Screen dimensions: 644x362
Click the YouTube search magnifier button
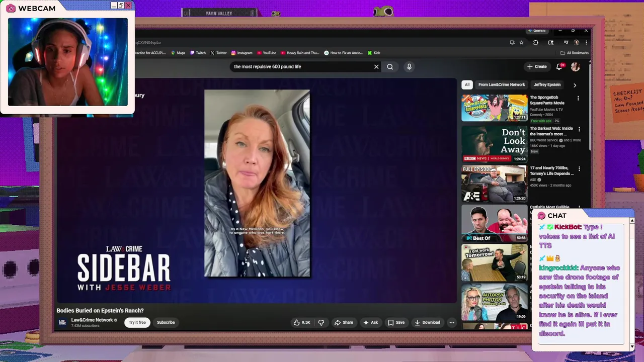tap(390, 66)
